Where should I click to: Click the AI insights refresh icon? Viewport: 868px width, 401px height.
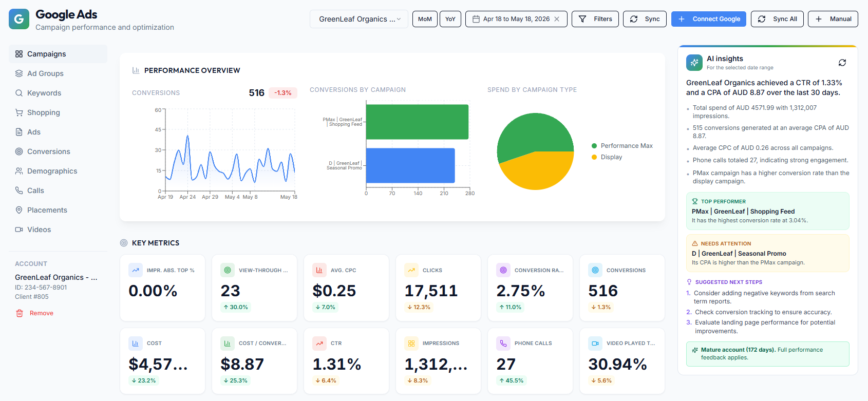842,63
